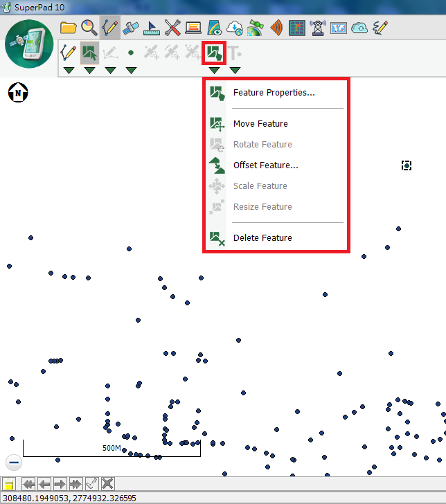Click the double left arrow (first) button
Image resolution: width=446 pixels, height=504 pixels.
[x=28, y=484]
